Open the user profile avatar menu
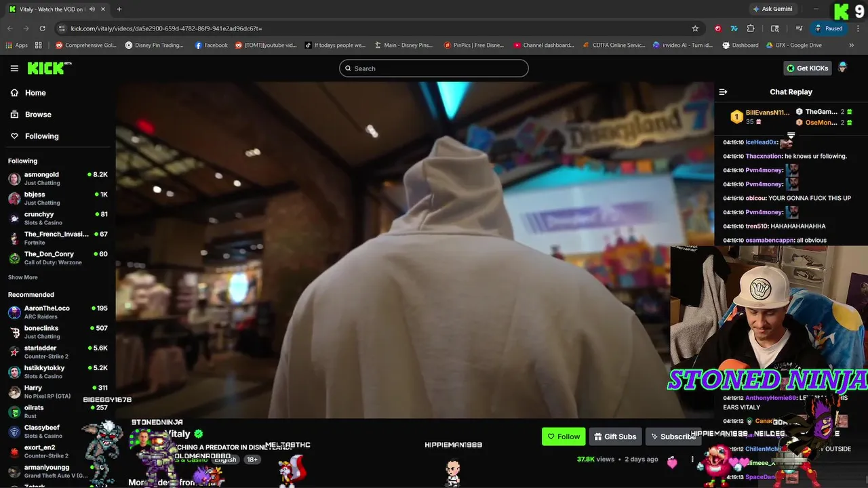The image size is (868, 488). click(843, 68)
